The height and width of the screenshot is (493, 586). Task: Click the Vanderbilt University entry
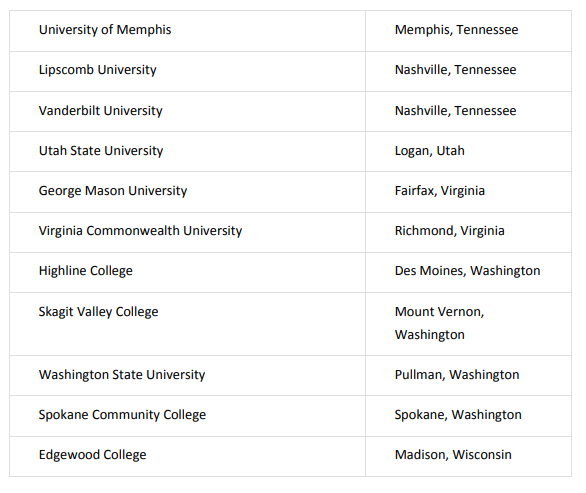(101, 111)
